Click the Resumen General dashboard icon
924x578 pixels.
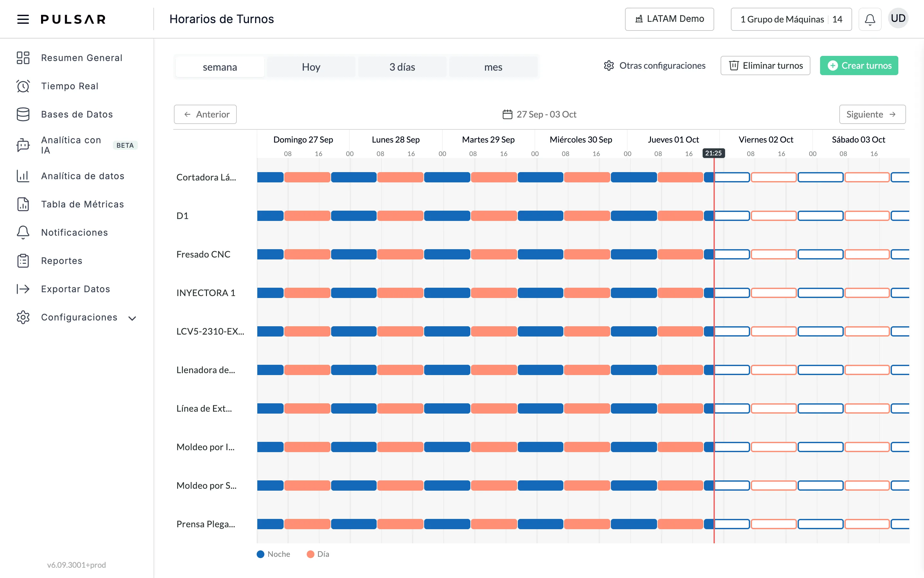click(x=23, y=58)
